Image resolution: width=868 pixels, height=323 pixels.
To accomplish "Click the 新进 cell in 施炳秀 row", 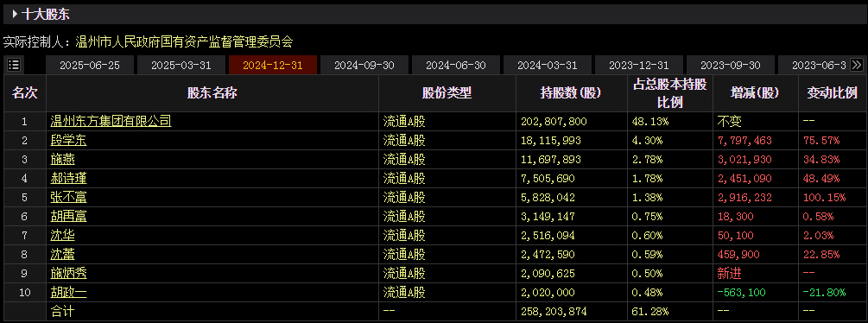I will coord(730,274).
